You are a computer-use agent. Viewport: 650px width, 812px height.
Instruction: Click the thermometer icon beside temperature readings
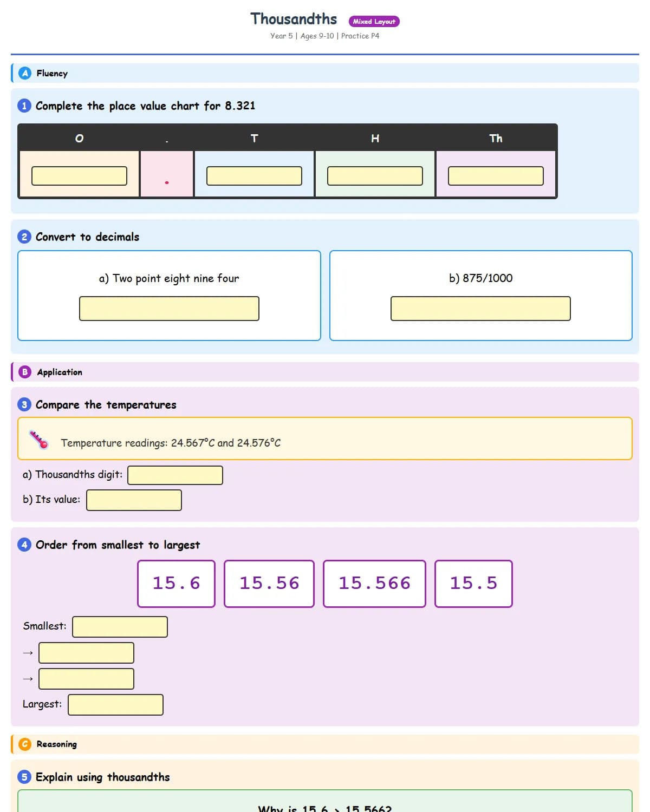coord(38,438)
